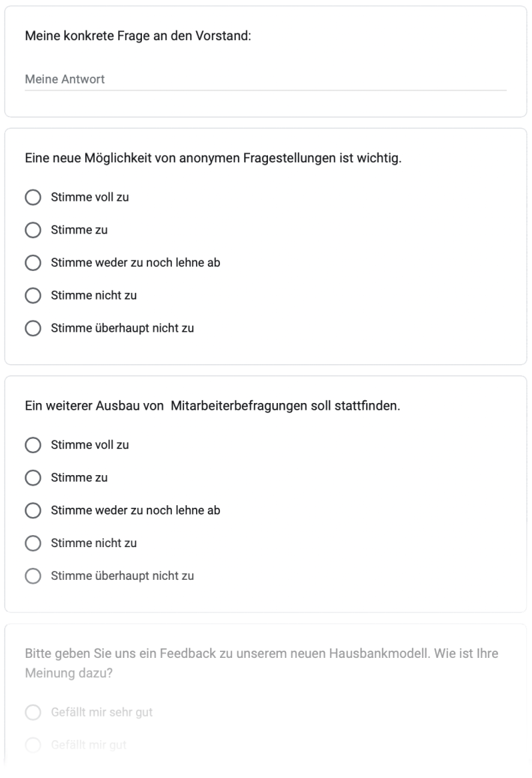
Task: Select 'Stimme zu' for Mitarbeiterbefragungen
Action: [33, 478]
